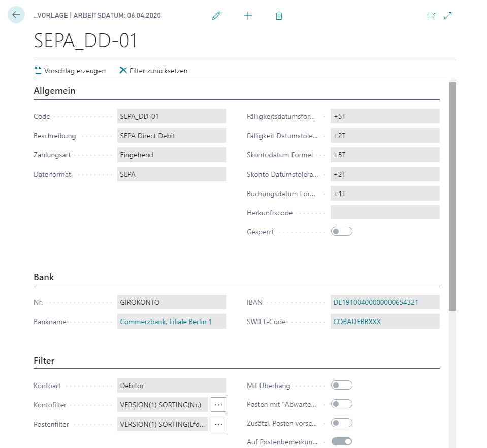Image resolution: width=487 pixels, height=448 pixels.
Task: Disable the Auf Postenbemerkun toggle
Action: (x=341, y=441)
